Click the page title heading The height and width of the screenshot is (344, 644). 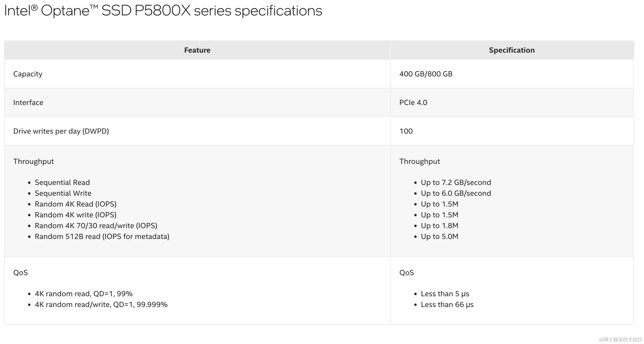[x=163, y=11]
